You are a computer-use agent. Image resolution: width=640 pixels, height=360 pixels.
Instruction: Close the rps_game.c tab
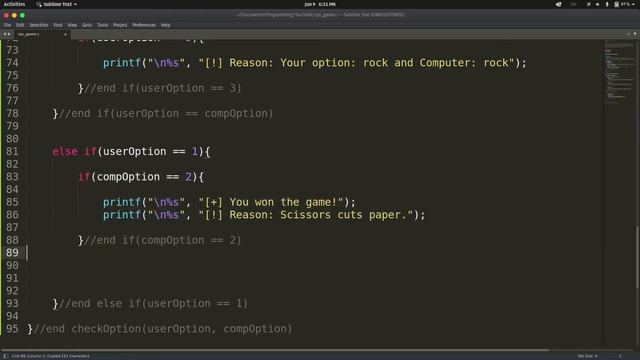coord(65,34)
